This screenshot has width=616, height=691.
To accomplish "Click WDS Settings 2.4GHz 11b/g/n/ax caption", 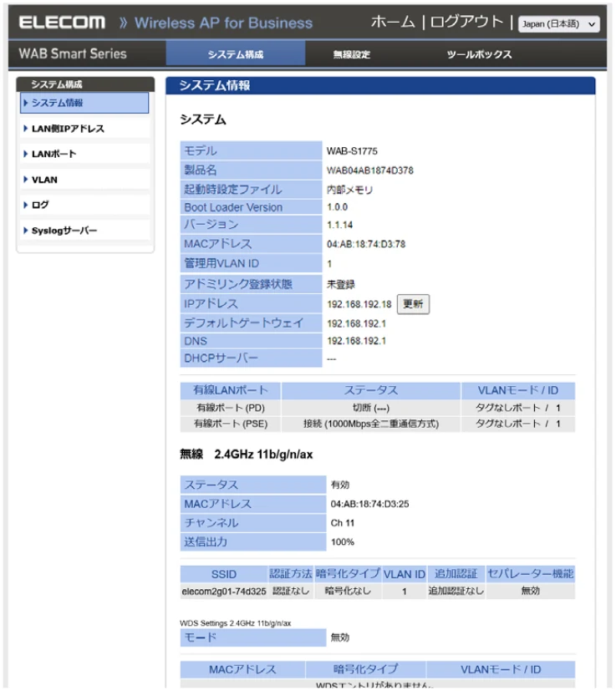I will (236, 623).
